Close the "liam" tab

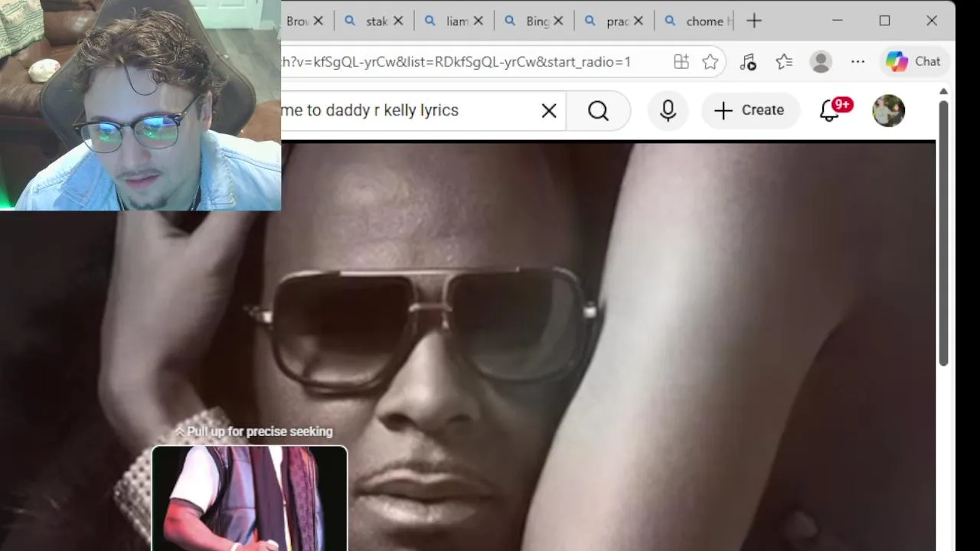479,21
